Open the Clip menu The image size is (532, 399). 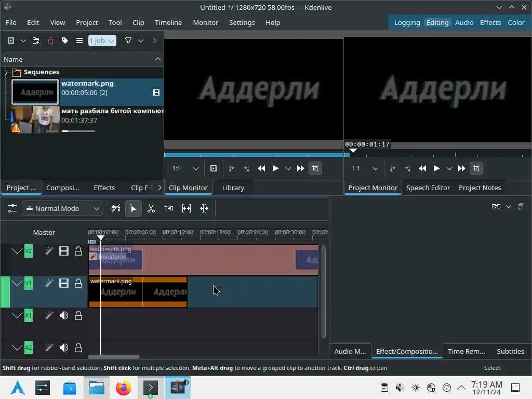click(138, 22)
